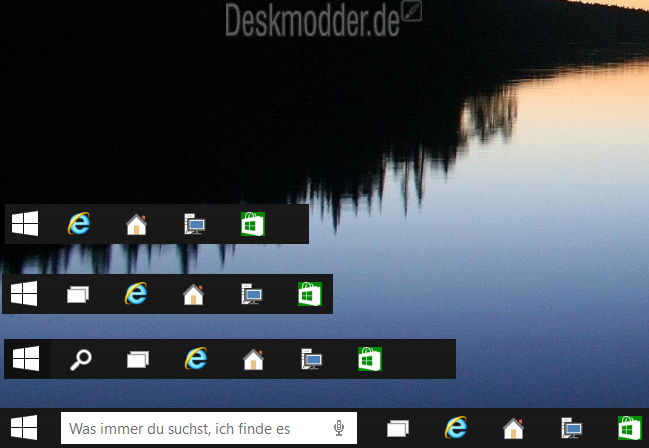Launch Internet Explorer on taskbar with Task View only
The height and width of the screenshot is (448, 649).
tap(136, 294)
